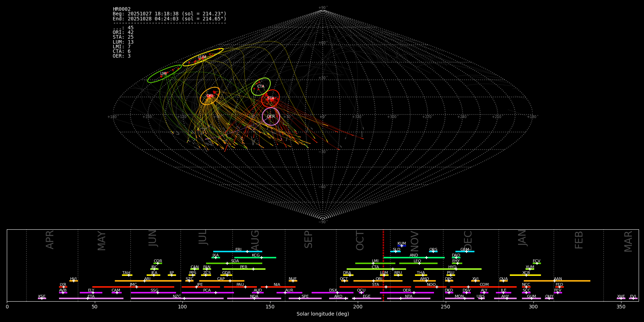This screenshot has height=322, width=644.
Task: Click the NTA shower bar on timeline
Action: 409,298
